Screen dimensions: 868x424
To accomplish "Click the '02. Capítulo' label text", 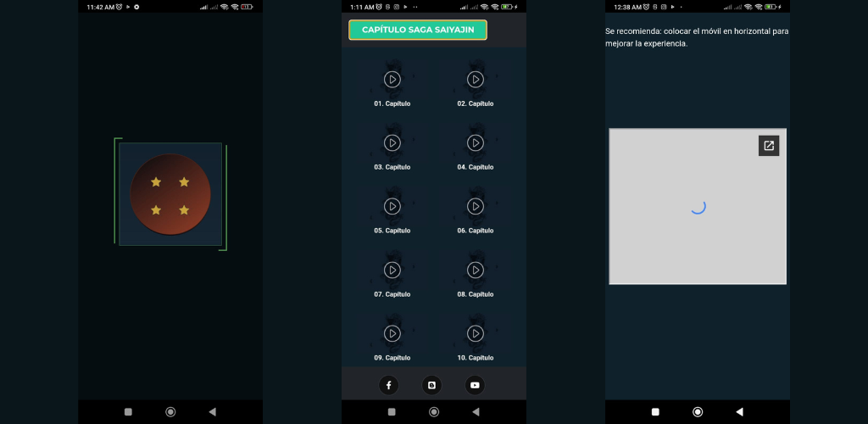I will pyautogui.click(x=476, y=103).
